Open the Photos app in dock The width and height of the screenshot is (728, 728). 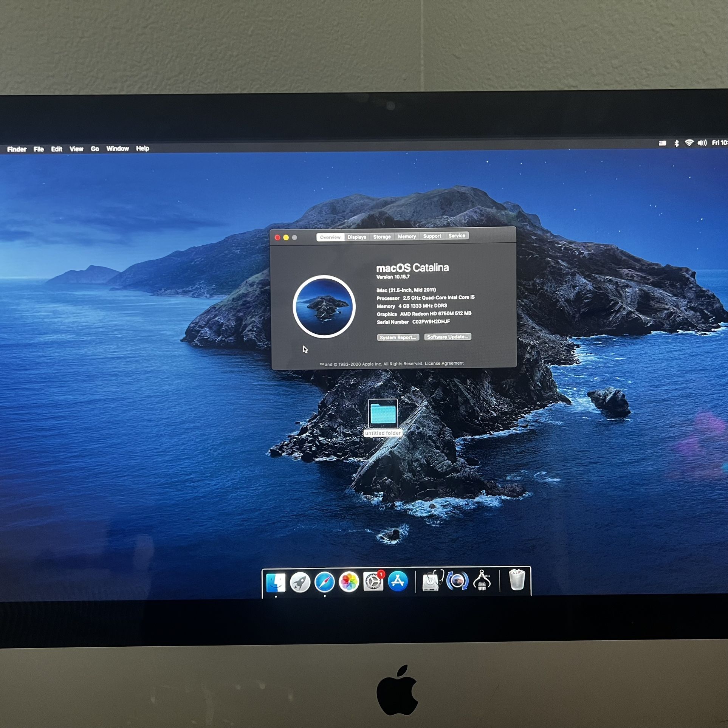(x=349, y=582)
